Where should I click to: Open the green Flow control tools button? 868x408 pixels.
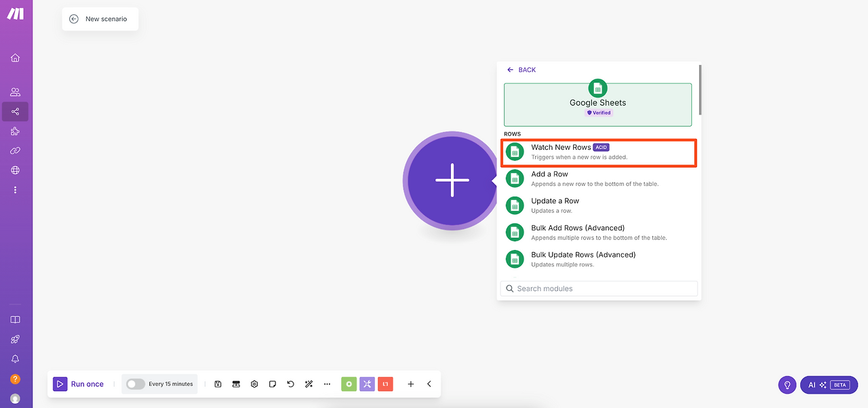pyautogui.click(x=349, y=384)
